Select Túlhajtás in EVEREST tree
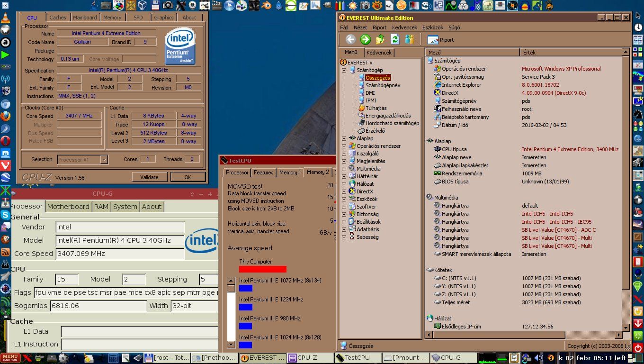Image resolution: width=644 pixels, height=364 pixels. [x=376, y=108]
